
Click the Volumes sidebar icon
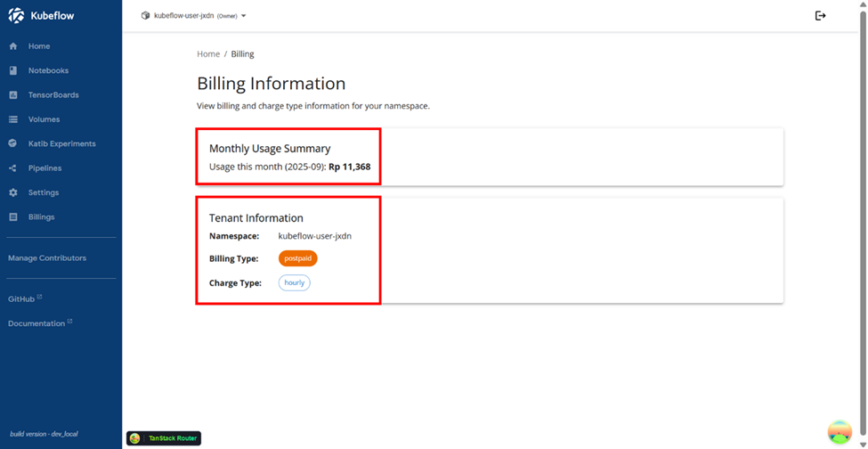(13, 119)
